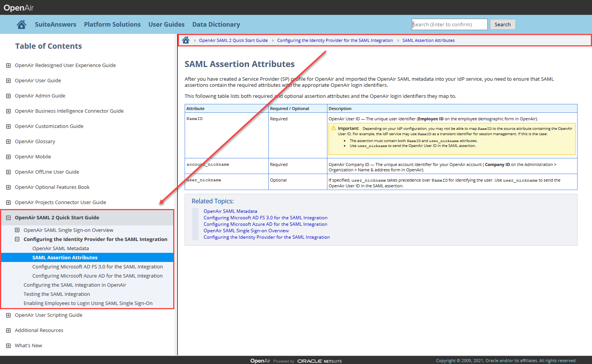The image size is (592, 364).
Task: Click the OpenAir logo in the header
Action: pos(19,8)
